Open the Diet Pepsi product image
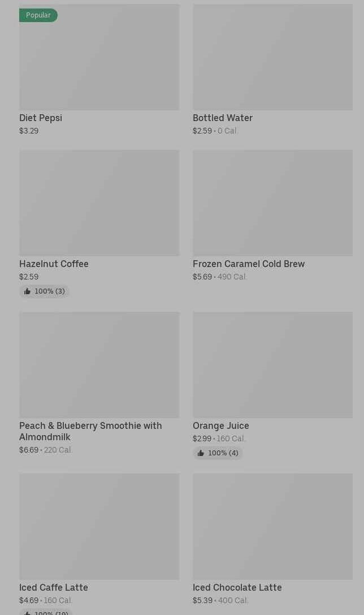Image resolution: width=364 pixels, height=615 pixels. point(99,62)
